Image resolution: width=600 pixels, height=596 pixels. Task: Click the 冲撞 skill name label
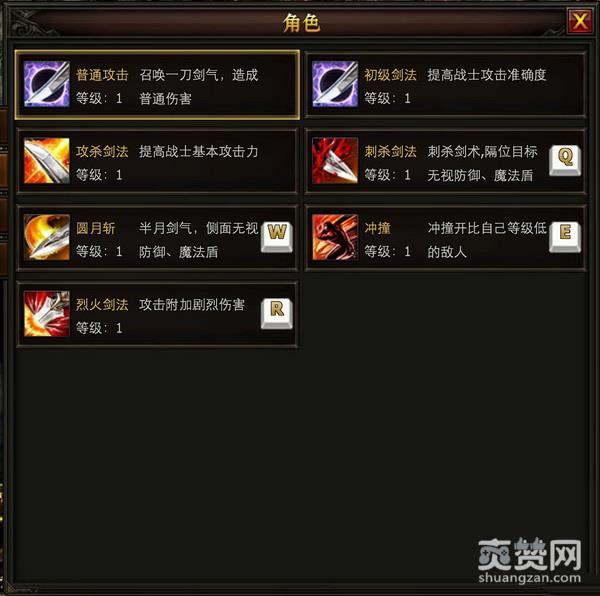point(377,228)
